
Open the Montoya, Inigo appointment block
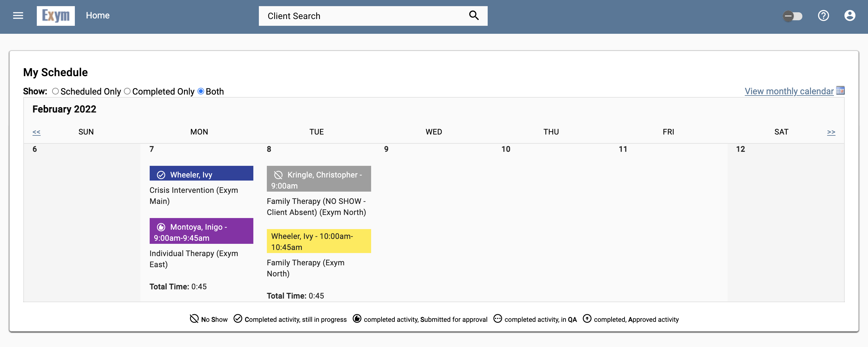coord(201,231)
